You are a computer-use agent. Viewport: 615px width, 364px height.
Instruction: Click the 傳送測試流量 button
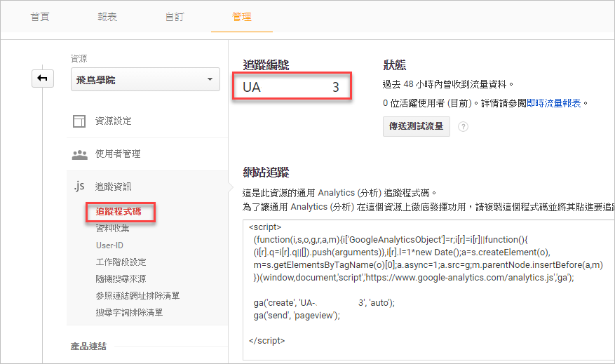416,126
